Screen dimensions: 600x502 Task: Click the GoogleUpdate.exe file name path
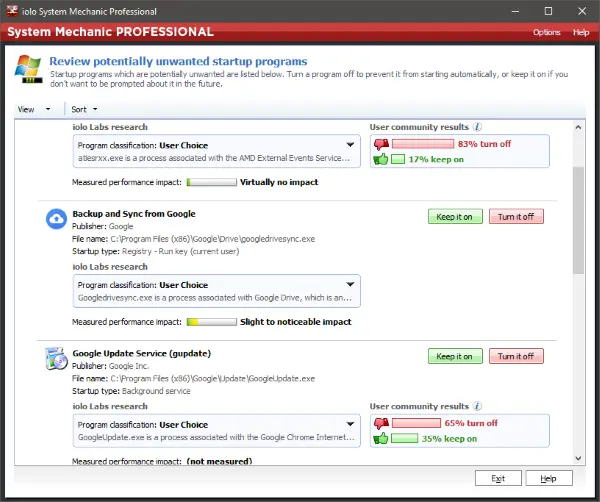(213, 379)
